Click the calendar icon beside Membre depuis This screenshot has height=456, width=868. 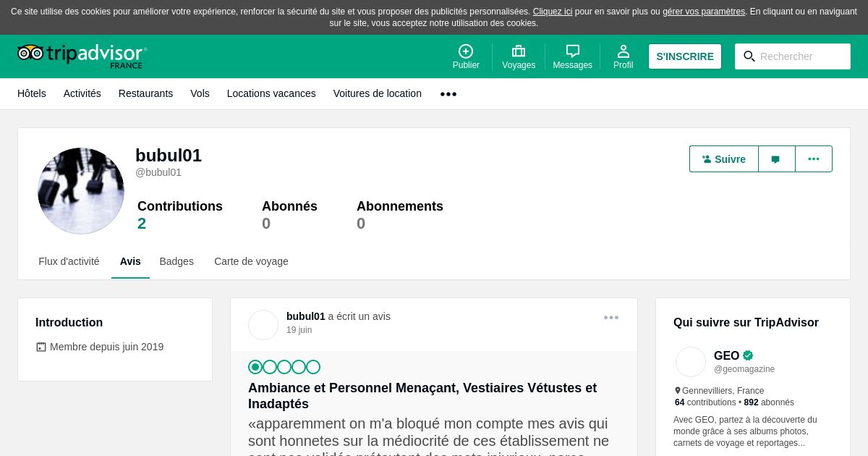[x=41, y=347]
